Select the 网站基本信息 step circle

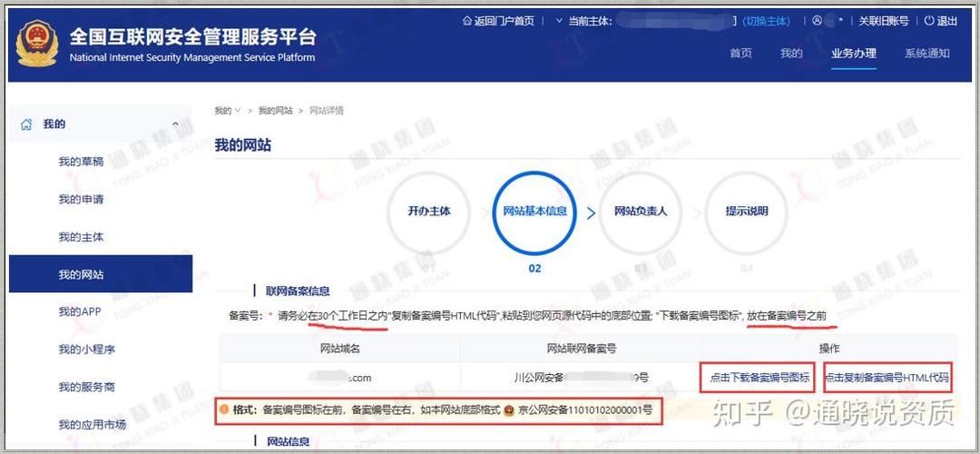coord(535,212)
